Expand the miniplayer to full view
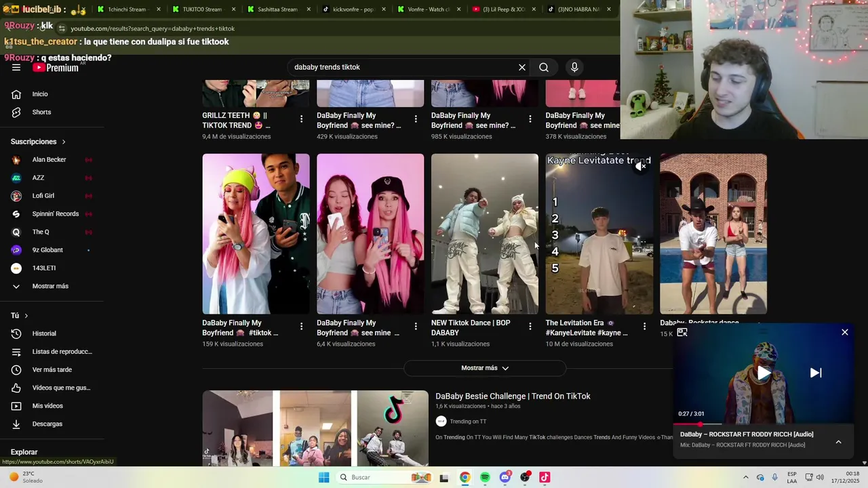The width and height of the screenshot is (868, 488). point(682,332)
